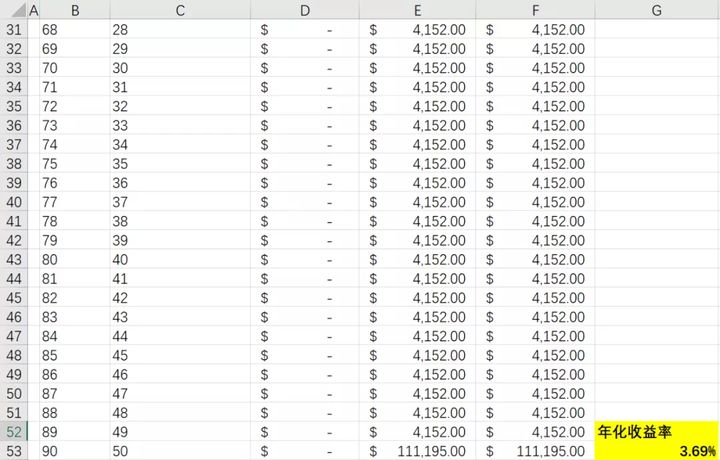The height and width of the screenshot is (460, 720).
Task: Select column C header
Action: point(180,10)
